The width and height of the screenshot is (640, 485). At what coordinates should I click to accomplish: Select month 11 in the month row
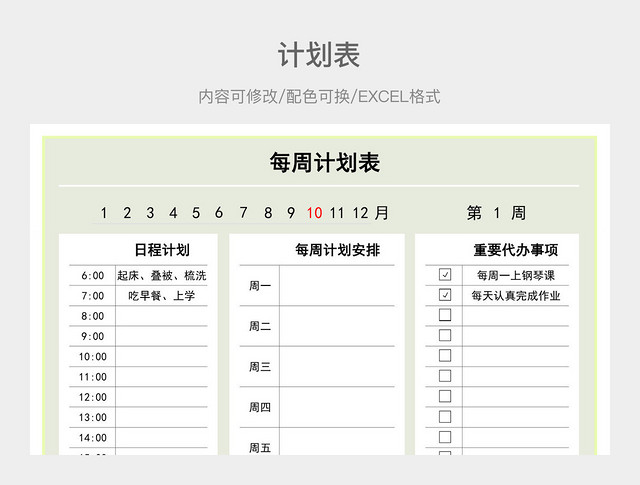click(x=337, y=213)
